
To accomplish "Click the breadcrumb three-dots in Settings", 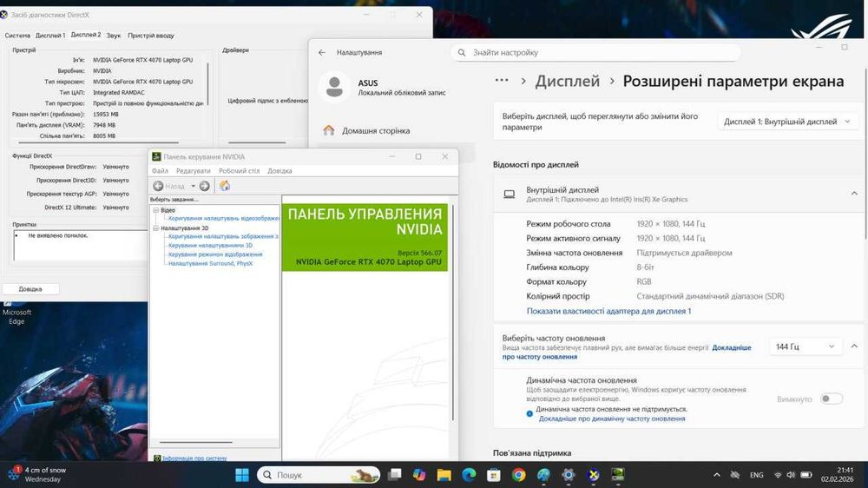I will pos(502,80).
